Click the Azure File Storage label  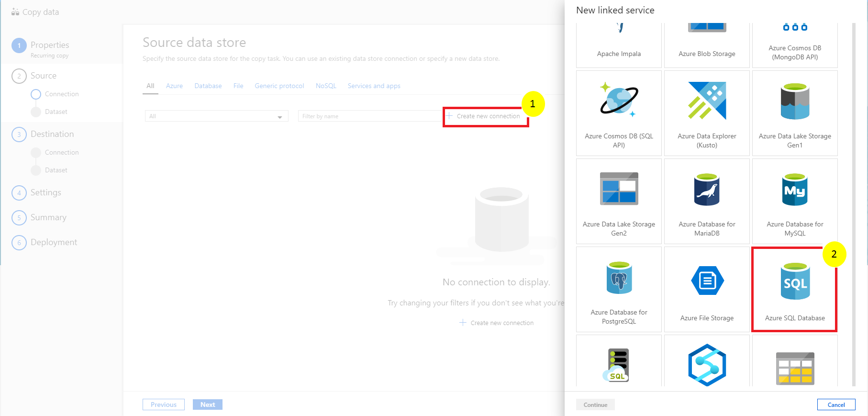(707, 318)
